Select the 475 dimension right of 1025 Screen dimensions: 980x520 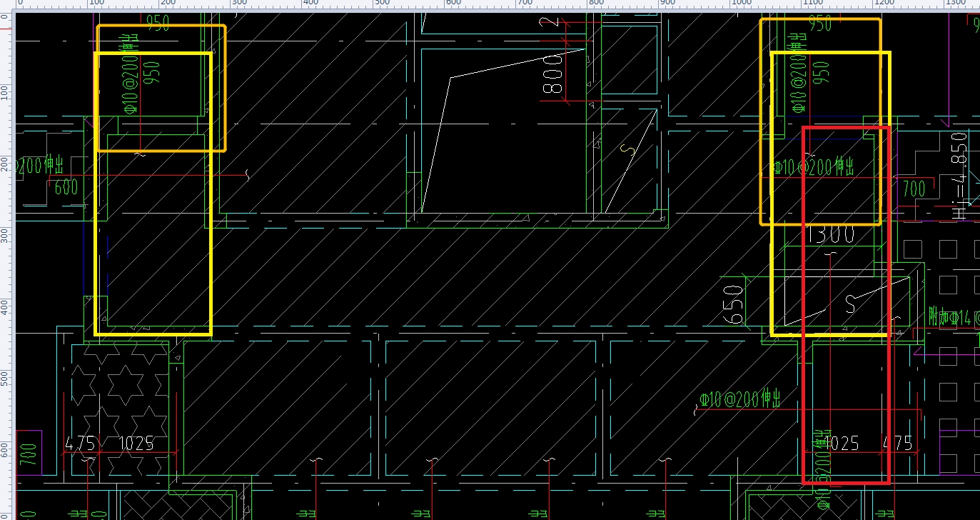pyautogui.click(x=898, y=444)
